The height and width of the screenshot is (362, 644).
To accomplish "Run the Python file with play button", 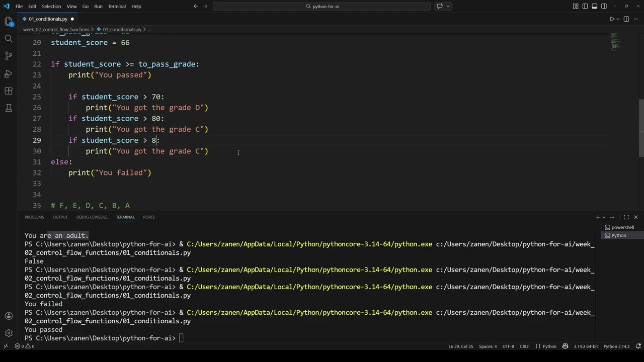I will click(612, 19).
